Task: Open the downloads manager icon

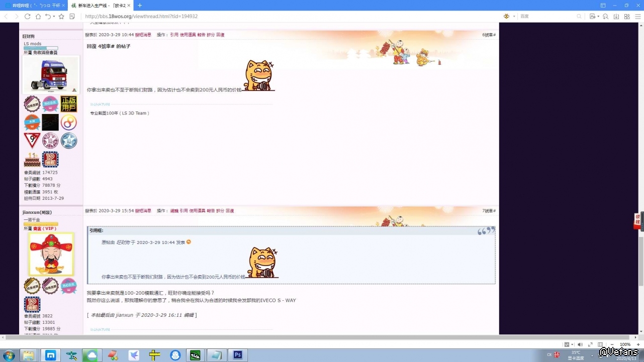Action: [616, 17]
